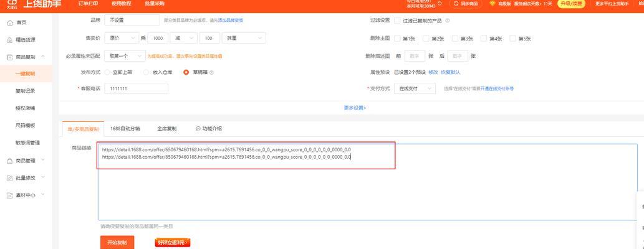Screen dimensions: 644x249
Task: Click 更多平台上货助手 in header
Action: [x=612, y=4]
